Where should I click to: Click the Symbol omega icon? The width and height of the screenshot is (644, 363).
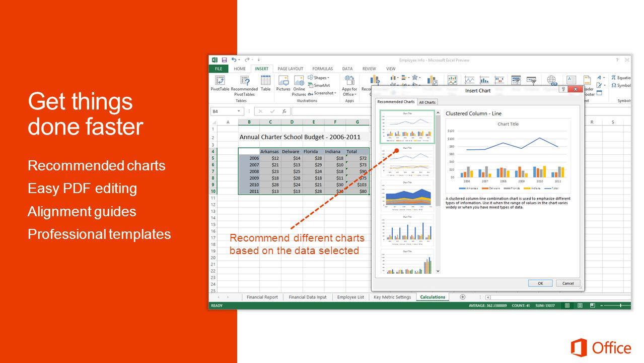coord(614,85)
